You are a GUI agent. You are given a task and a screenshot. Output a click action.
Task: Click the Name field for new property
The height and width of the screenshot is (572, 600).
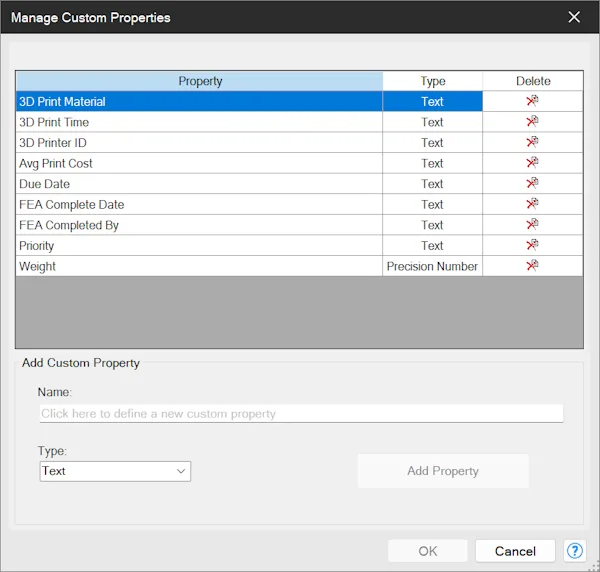[x=301, y=414]
